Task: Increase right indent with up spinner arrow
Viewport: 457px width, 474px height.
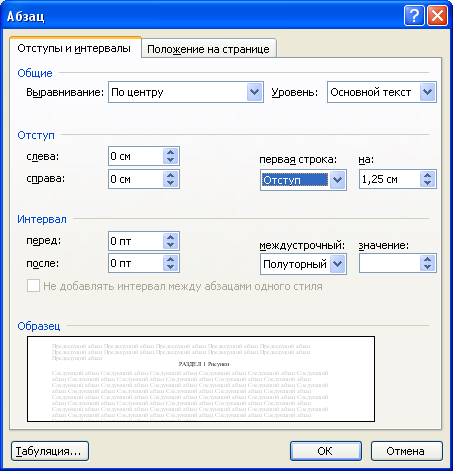Action: pyautogui.click(x=171, y=175)
